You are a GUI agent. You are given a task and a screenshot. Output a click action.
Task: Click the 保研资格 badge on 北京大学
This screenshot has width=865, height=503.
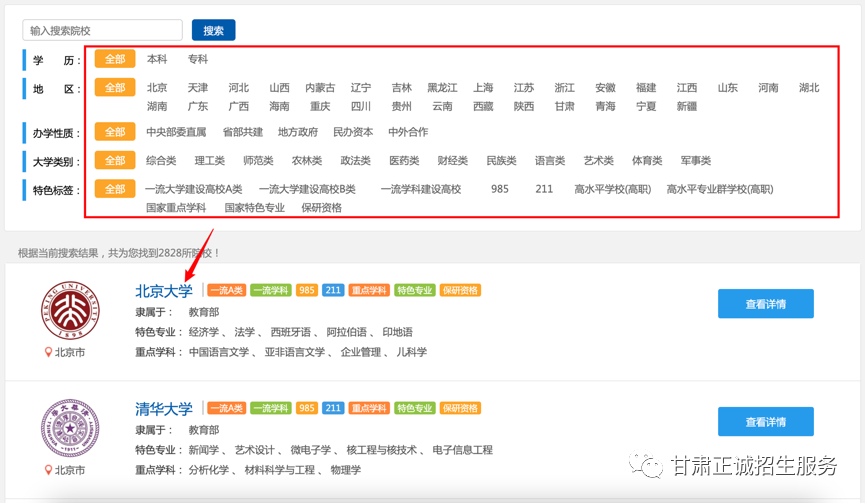point(460,291)
